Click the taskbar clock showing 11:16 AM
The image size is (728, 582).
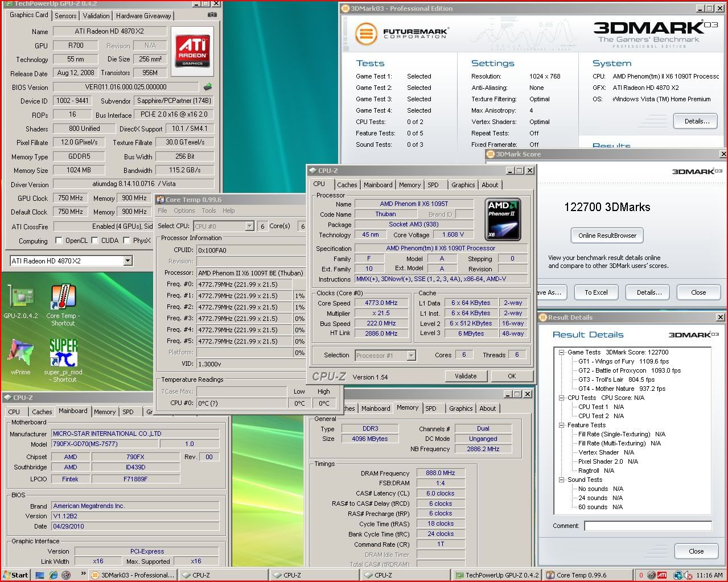coord(710,575)
